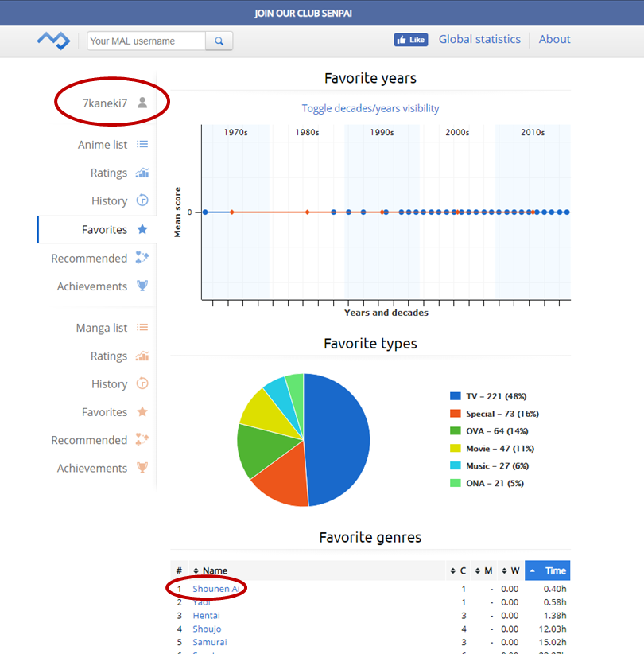Toggle the Special legend entry
The height and width of the screenshot is (654, 644).
click(495, 414)
